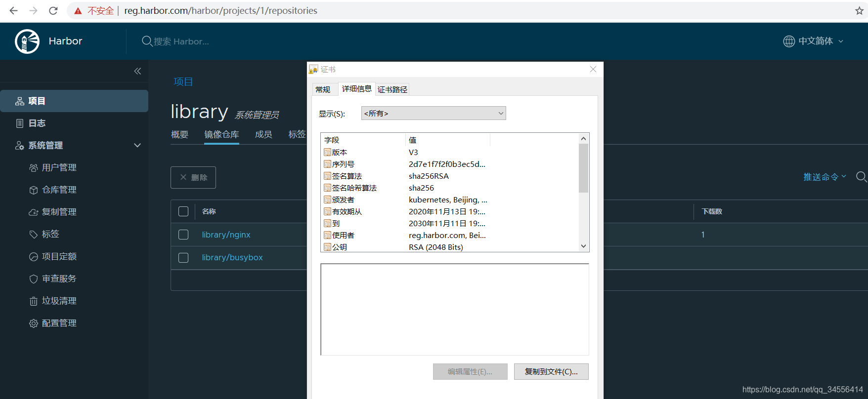Open the 中文简体 language dropdown
Image resolution: width=868 pixels, height=399 pixels.
[x=821, y=41]
